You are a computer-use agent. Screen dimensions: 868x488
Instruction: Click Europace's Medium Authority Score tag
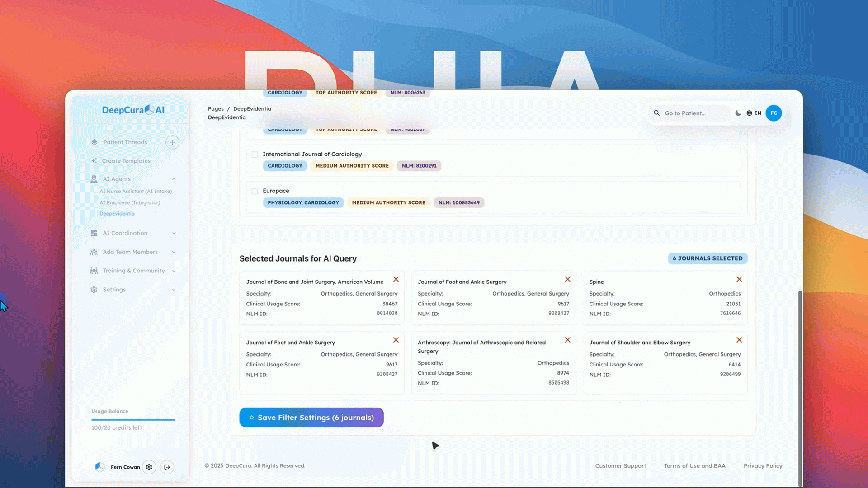[388, 202]
